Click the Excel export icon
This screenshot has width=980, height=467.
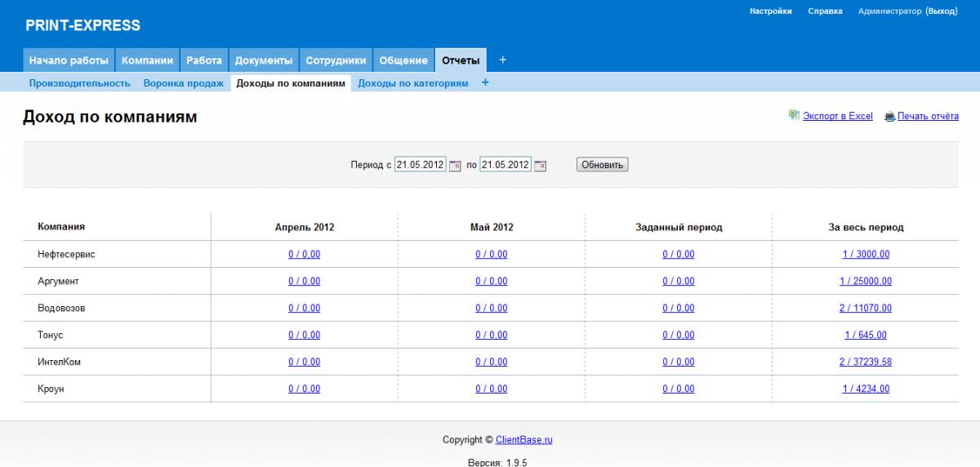794,116
